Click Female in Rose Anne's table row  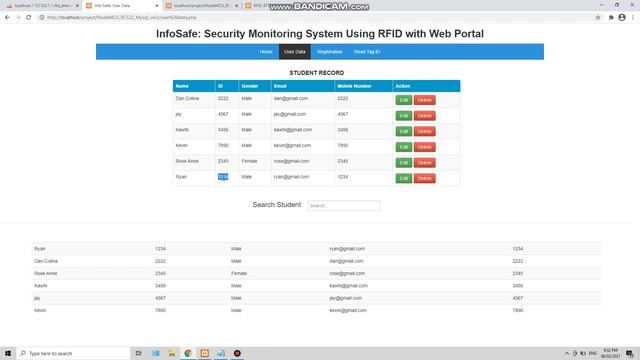(x=249, y=161)
